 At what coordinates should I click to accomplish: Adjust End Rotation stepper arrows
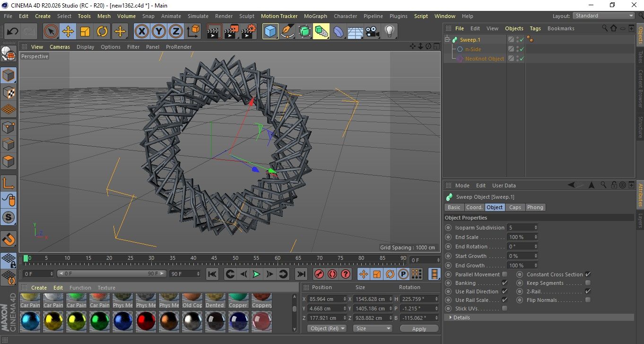536,247
